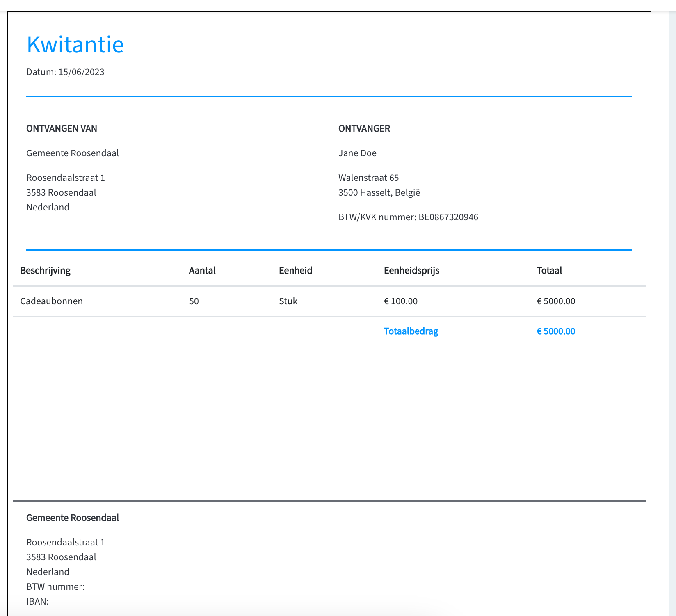
Task: Click the bold footer "Gemeente Roosendaal"
Action: pos(73,518)
